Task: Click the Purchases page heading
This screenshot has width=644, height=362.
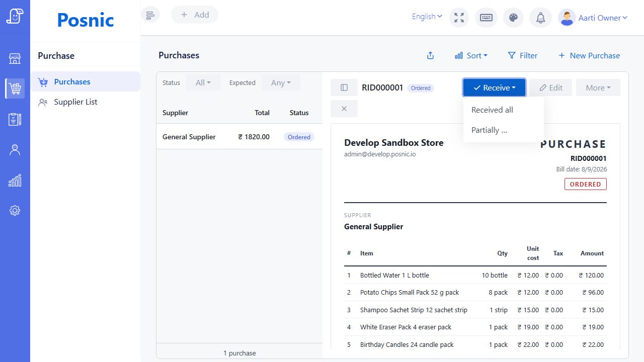Action: pos(179,55)
